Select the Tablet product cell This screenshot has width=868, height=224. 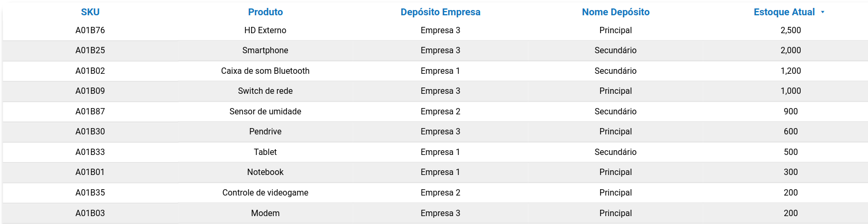[x=265, y=152]
